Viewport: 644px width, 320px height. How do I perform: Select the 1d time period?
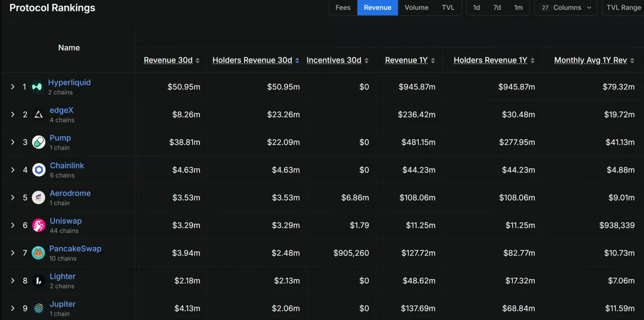point(477,8)
